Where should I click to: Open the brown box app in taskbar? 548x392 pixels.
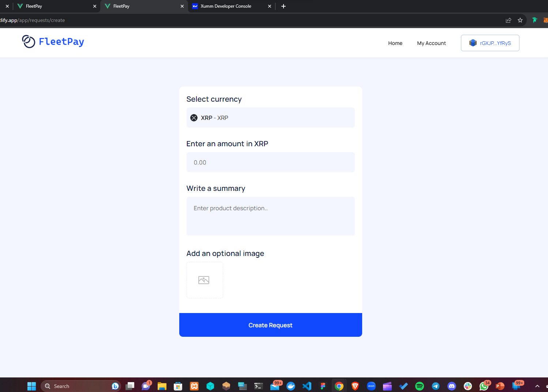226,386
